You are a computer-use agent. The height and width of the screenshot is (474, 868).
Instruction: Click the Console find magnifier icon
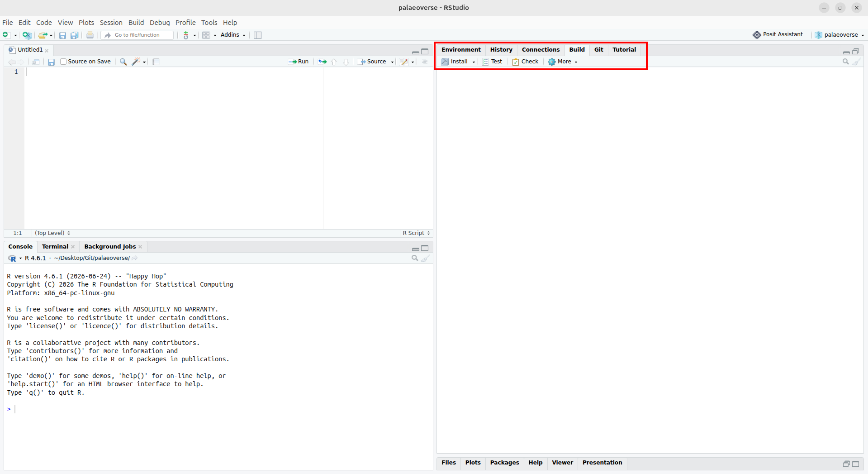click(415, 258)
